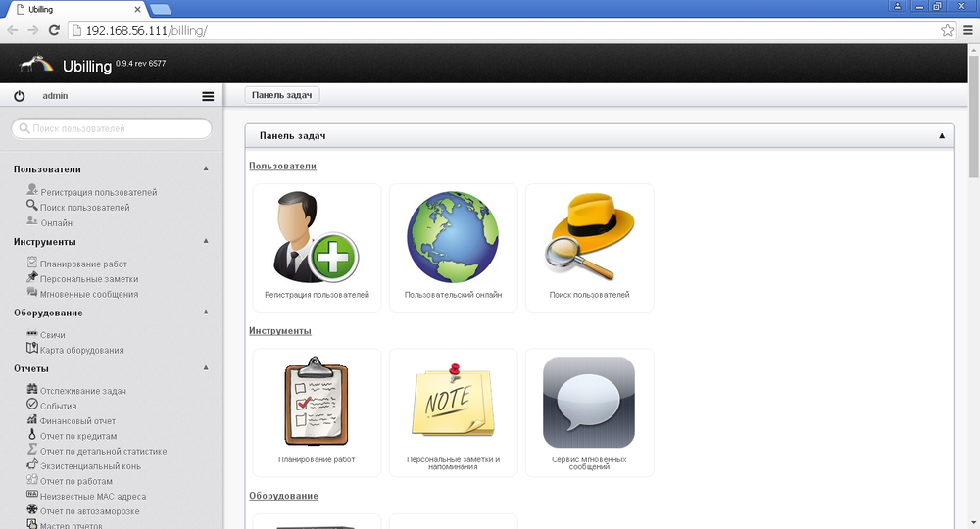Click the Сервис мгновенных сообщений speech bubble icon
Screen dimensions: 980x529
[x=589, y=403]
